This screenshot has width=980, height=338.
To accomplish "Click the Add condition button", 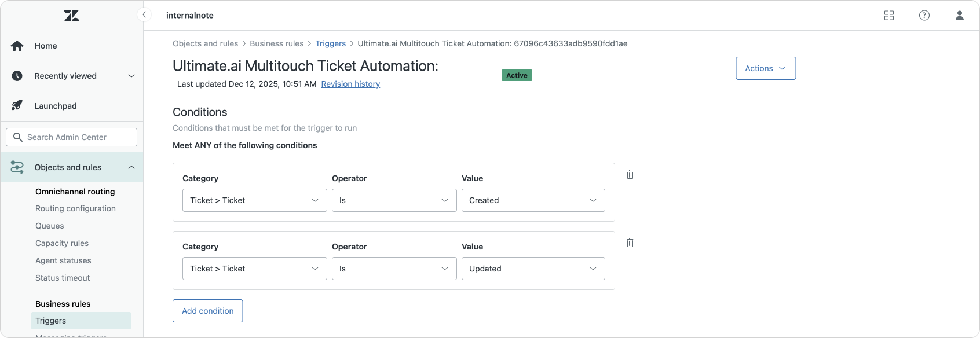I will [207, 311].
